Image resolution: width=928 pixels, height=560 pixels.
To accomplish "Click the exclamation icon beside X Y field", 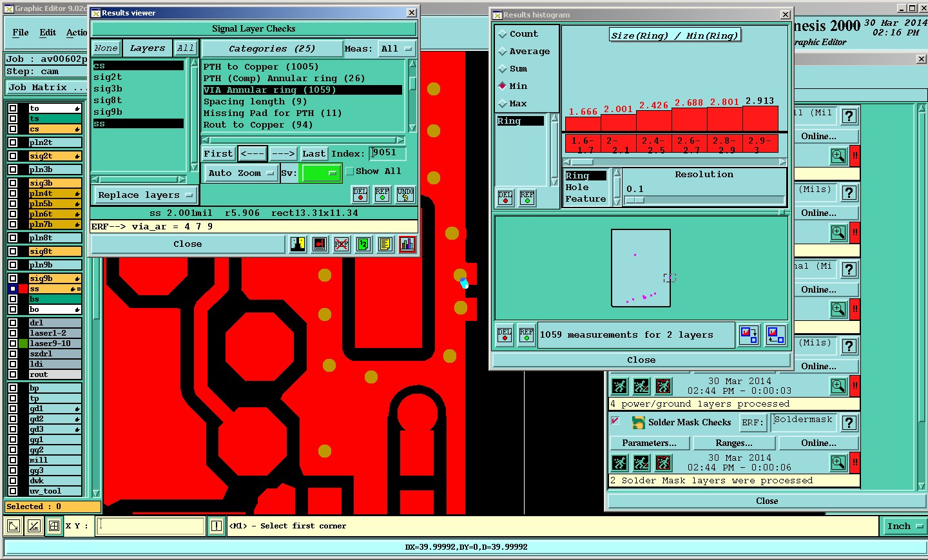I will (x=217, y=526).
